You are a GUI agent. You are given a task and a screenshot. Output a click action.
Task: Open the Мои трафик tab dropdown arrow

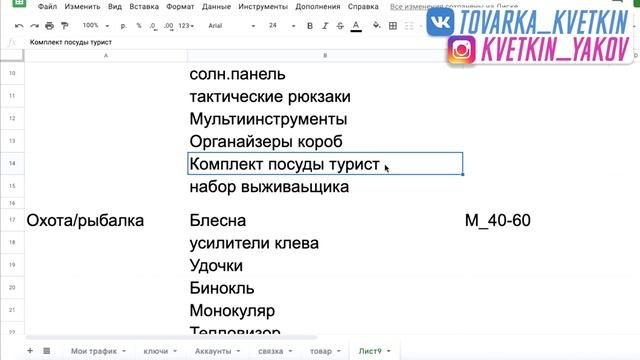(x=124, y=351)
